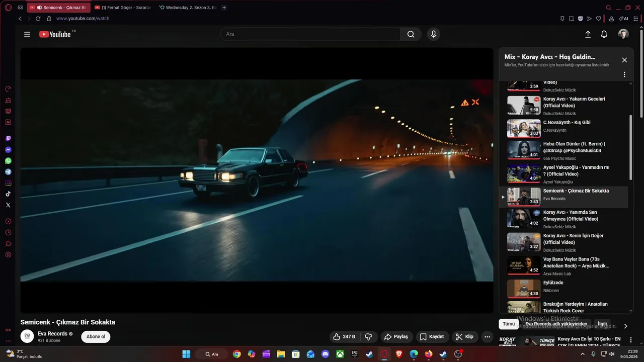This screenshot has width=644, height=362.
Task: Open Telegram in Opera sidebar
Action: pos(8,172)
